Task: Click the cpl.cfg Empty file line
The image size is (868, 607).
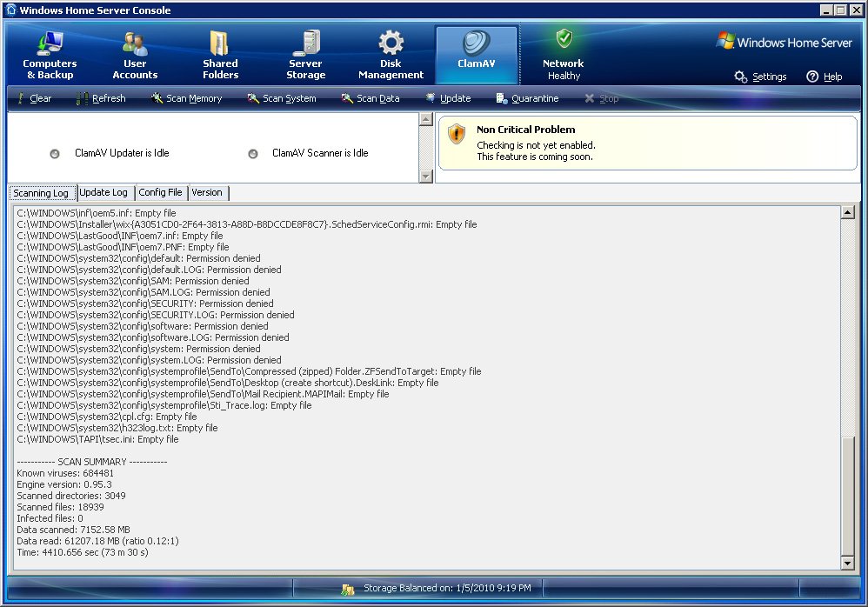Action: (107, 417)
